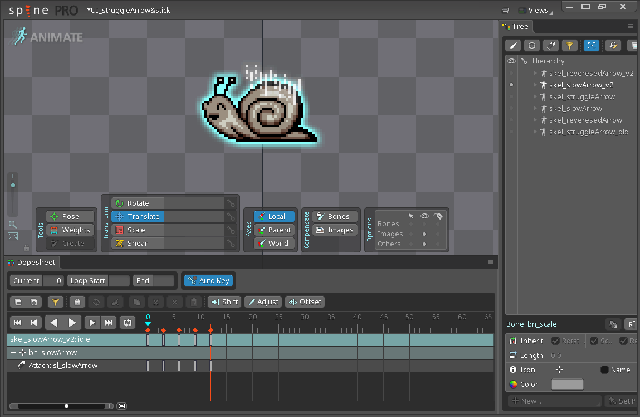Select the Scale transform tool
Viewport: 640px width, 417px height.
pos(138,230)
